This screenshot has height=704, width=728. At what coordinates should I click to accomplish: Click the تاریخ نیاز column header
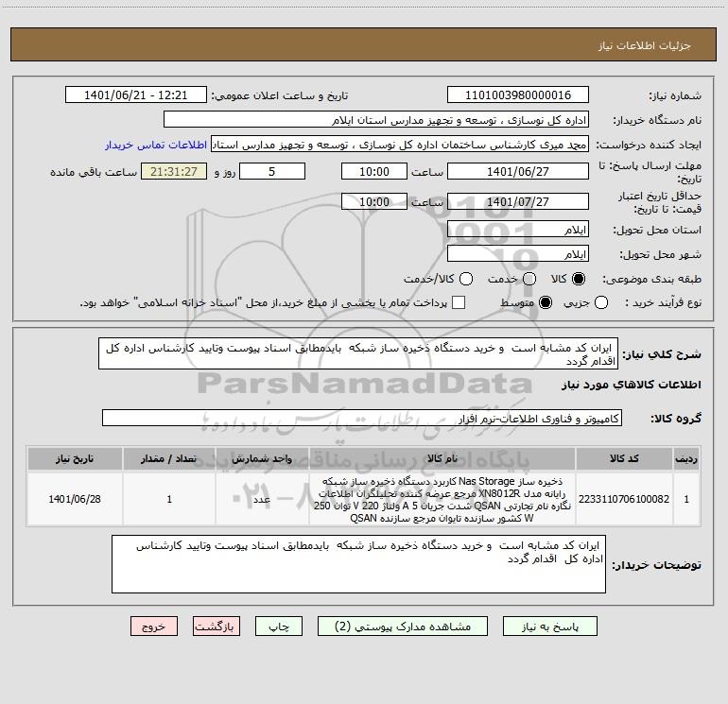click(75, 458)
